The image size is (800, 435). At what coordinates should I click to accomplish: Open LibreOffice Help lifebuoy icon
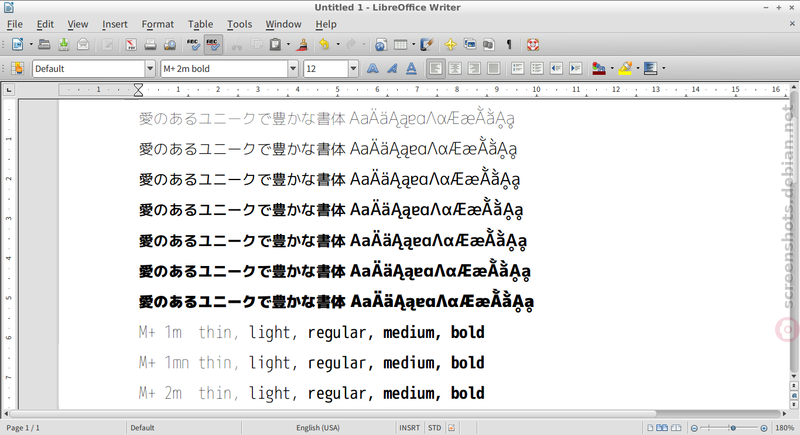click(533, 45)
